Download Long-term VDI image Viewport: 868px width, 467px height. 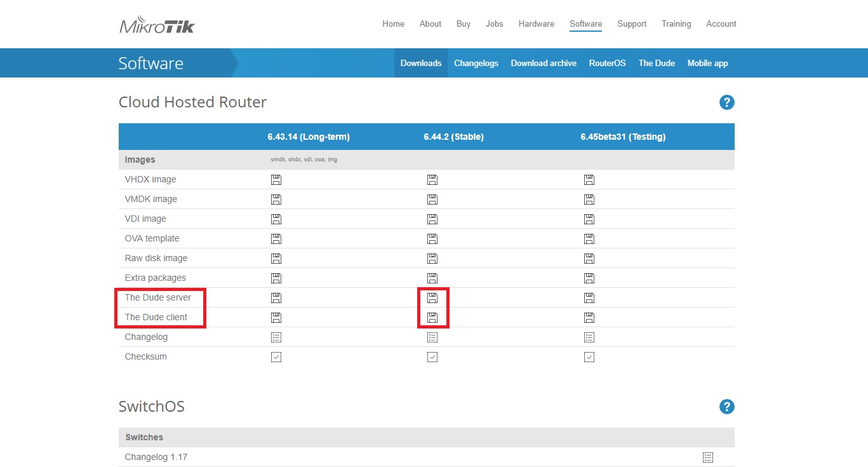point(276,219)
